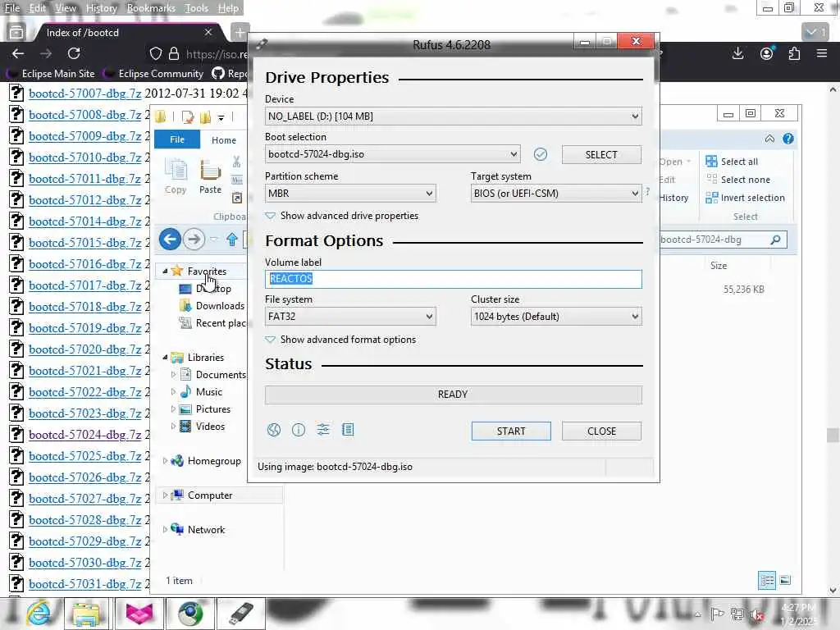Click the Volume label REACTOS field

click(x=453, y=279)
